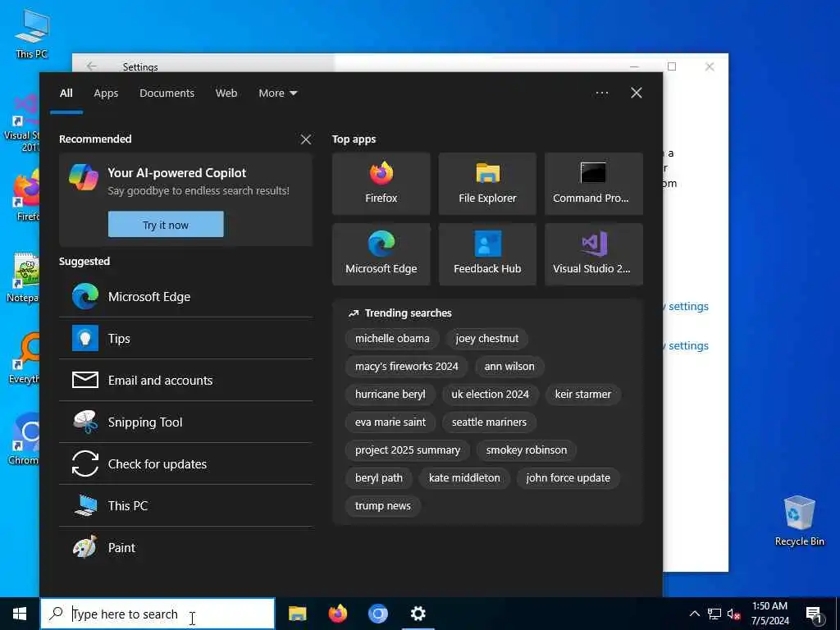
Task: Open project 2025 summary trending search
Action: coord(408,450)
